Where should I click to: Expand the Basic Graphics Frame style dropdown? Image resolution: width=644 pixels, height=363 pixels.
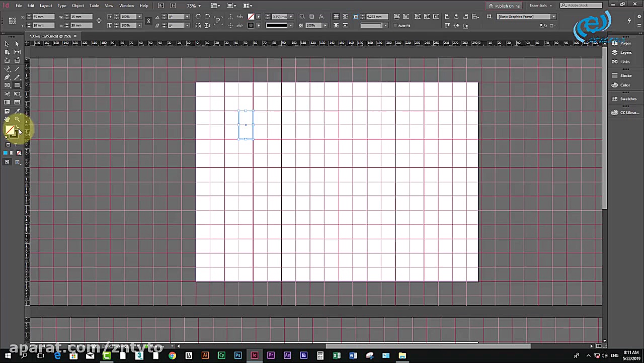coord(553,17)
